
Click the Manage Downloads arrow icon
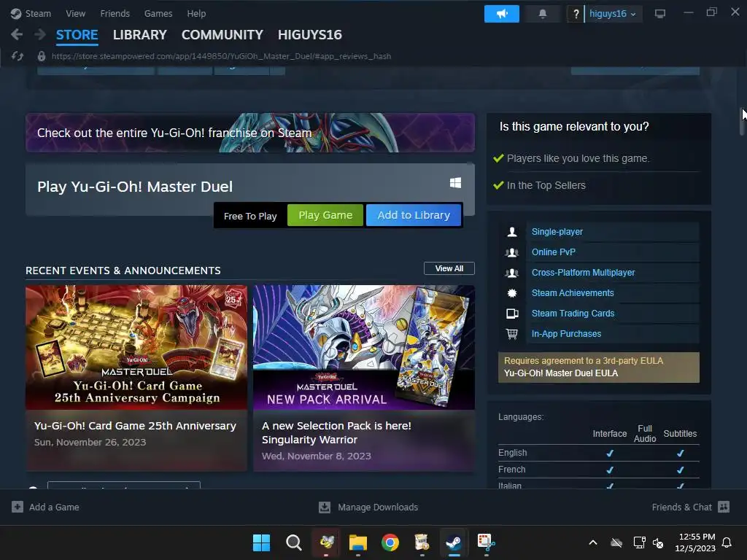(x=325, y=507)
